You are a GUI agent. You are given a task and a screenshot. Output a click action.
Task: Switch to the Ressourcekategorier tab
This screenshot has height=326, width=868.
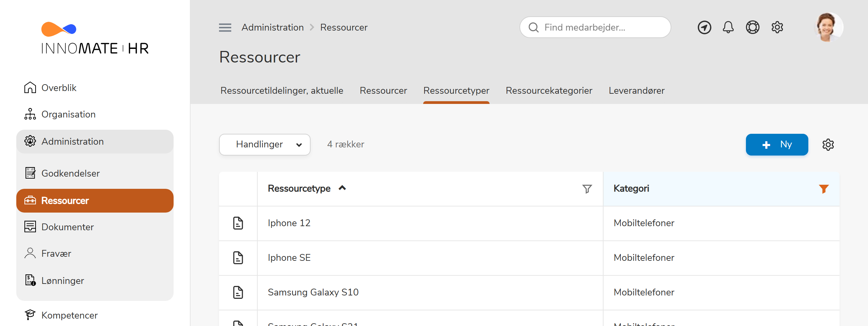pos(549,91)
